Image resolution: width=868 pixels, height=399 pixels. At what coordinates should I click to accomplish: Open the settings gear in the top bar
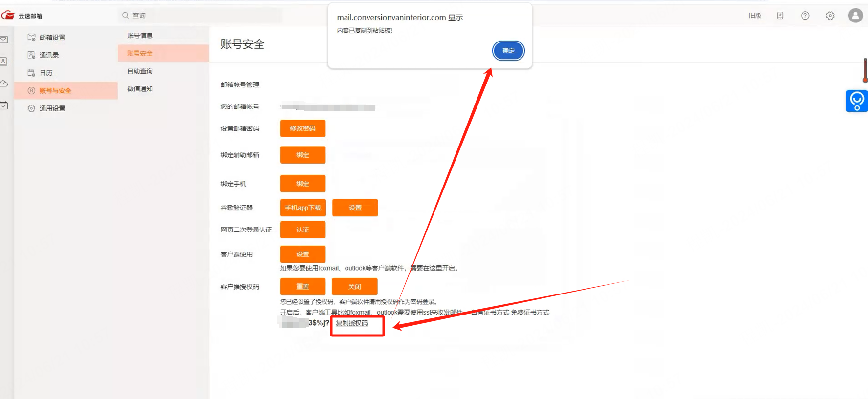830,16
